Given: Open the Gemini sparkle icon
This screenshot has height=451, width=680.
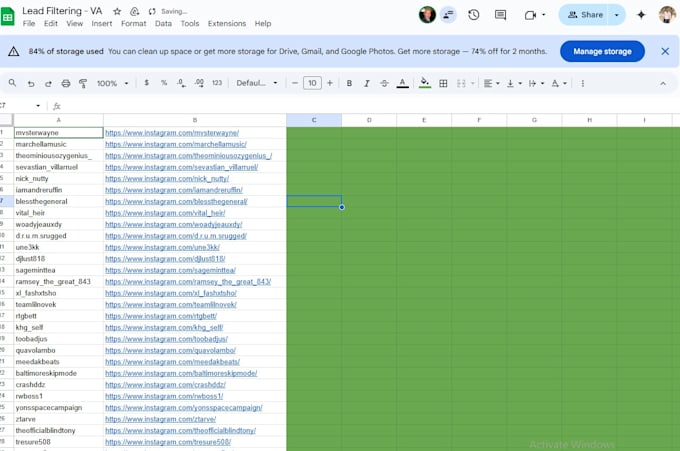Looking at the screenshot, I should pyautogui.click(x=641, y=15).
